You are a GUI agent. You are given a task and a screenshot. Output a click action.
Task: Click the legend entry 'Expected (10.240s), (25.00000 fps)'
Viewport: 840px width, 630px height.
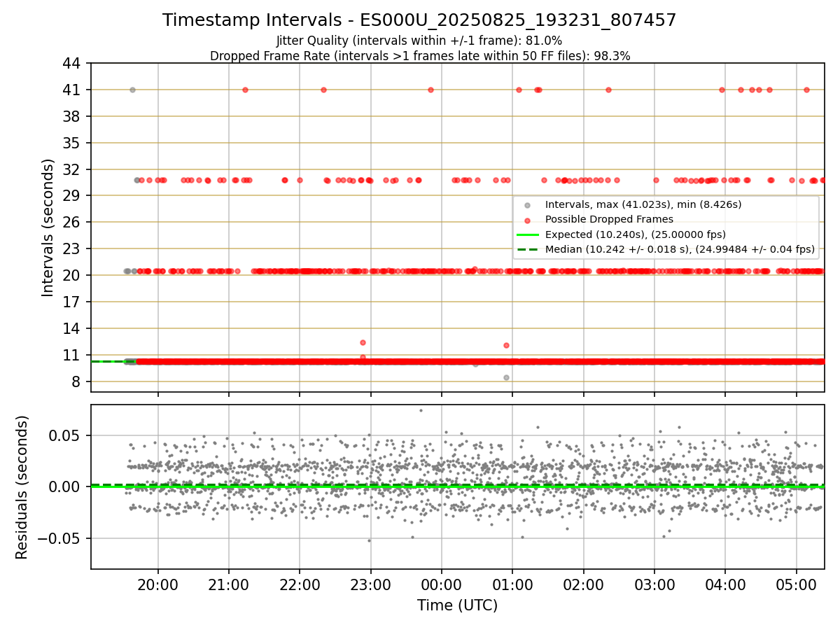[635, 234]
